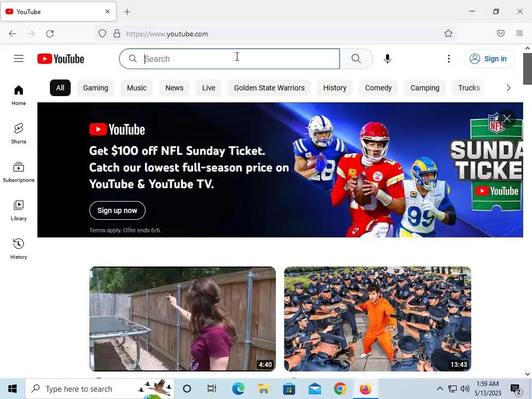The image size is (532, 399).
Task: Dismiss the NFL Sunday Ticket banner
Action: 507,118
